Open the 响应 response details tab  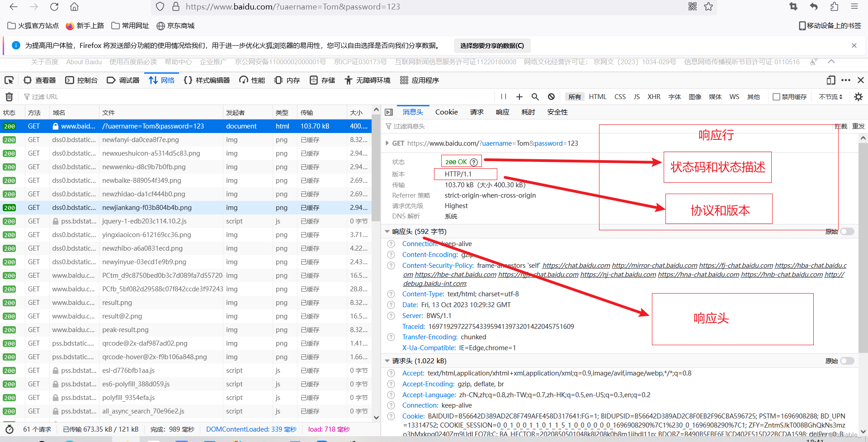(x=502, y=112)
